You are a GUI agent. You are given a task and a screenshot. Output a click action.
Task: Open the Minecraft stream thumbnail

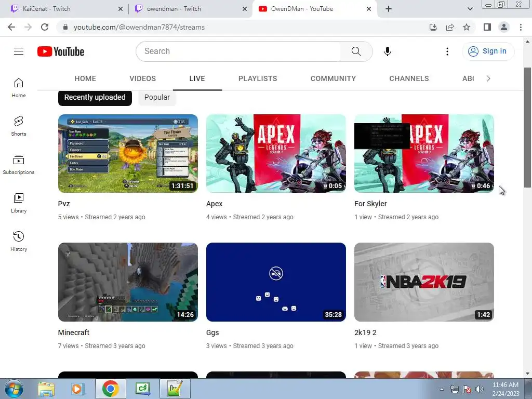(x=128, y=282)
